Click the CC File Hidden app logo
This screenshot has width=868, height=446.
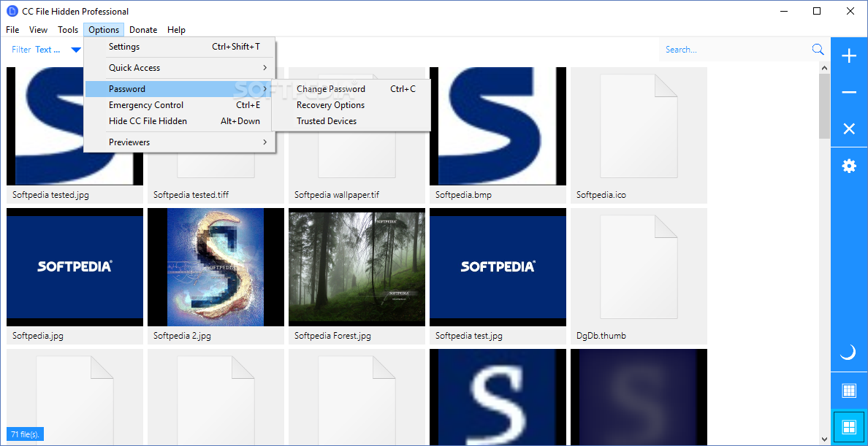(x=12, y=11)
